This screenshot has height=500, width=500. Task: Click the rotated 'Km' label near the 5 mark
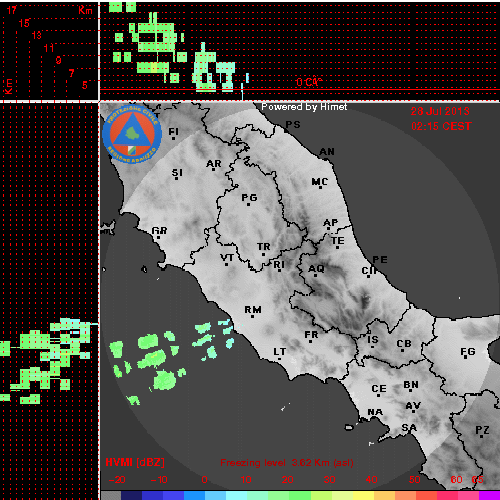(x=8, y=87)
